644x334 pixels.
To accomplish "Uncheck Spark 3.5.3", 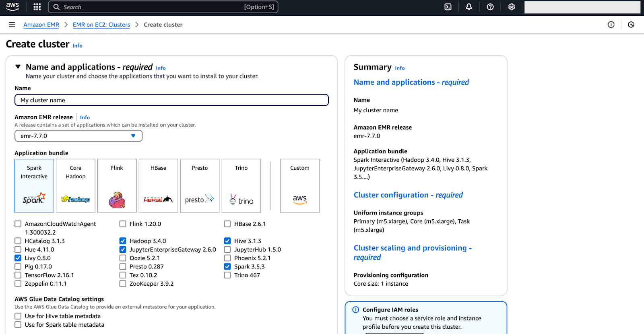I will pos(227,266).
